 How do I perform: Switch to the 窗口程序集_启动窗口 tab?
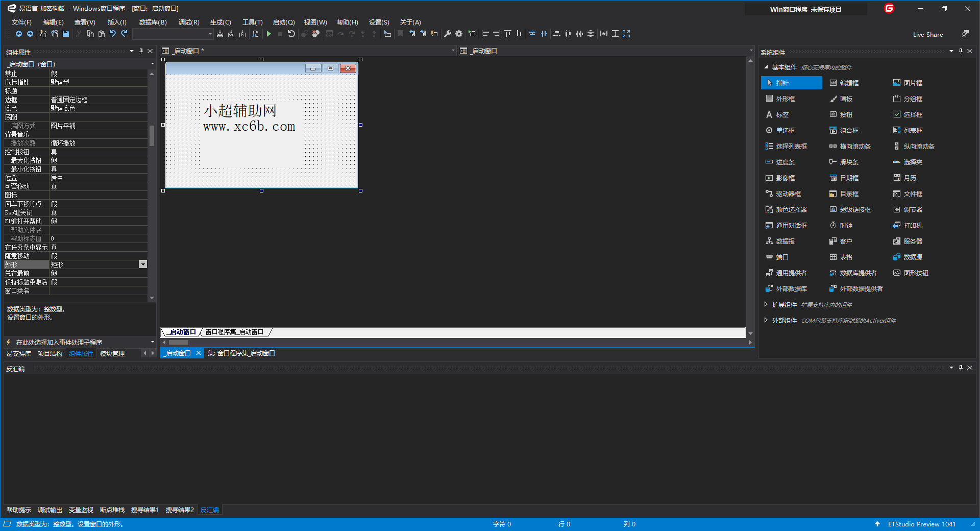click(234, 332)
